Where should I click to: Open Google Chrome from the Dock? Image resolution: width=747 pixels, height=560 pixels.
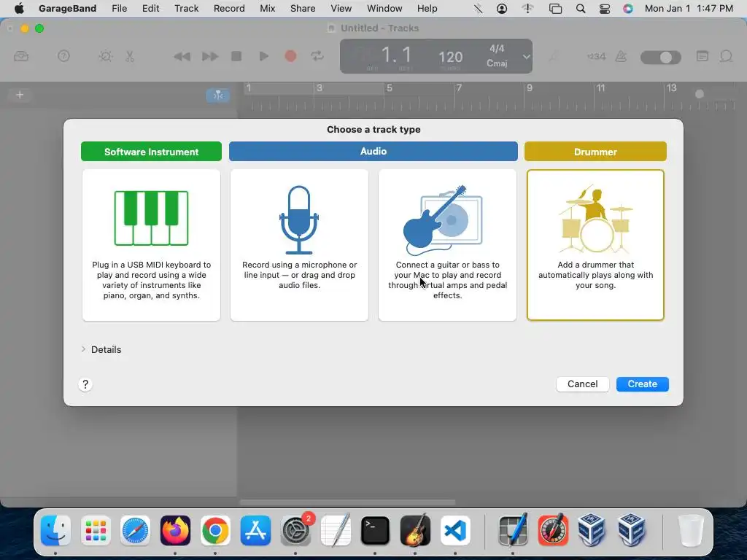coord(215,530)
